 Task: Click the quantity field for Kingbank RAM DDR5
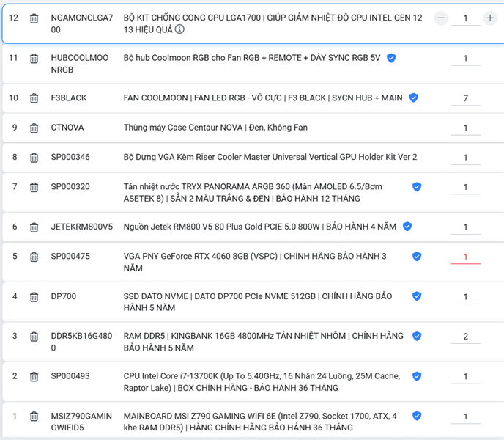click(465, 337)
